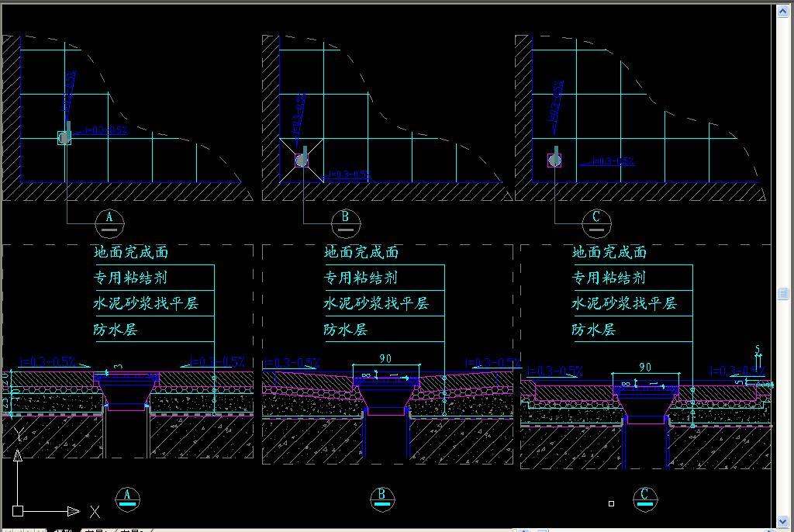Select the detail callout circle B under the plan
This screenshot has height=532, width=794.
[346, 223]
